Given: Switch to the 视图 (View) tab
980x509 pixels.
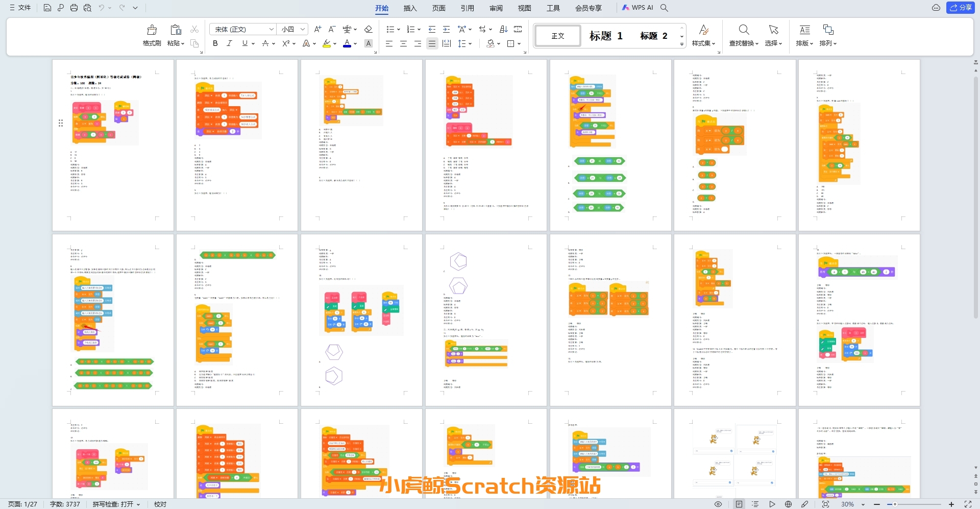Looking at the screenshot, I should 524,8.
